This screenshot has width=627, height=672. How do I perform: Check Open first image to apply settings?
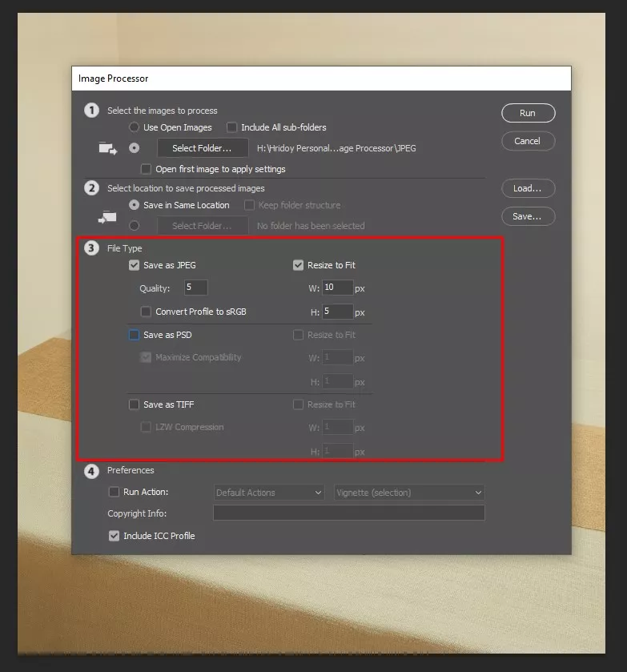point(146,169)
